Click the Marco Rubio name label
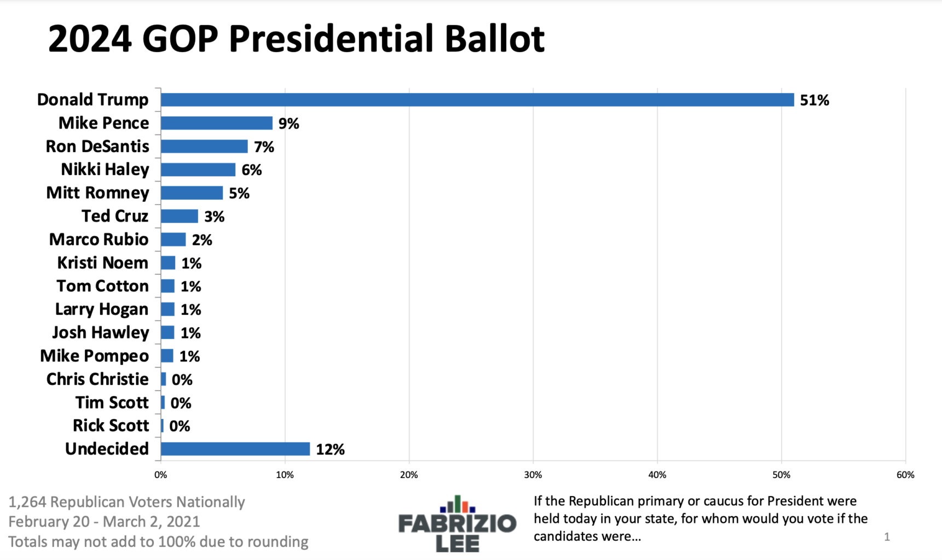Image resolution: width=942 pixels, height=560 pixels. [x=99, y=240]
